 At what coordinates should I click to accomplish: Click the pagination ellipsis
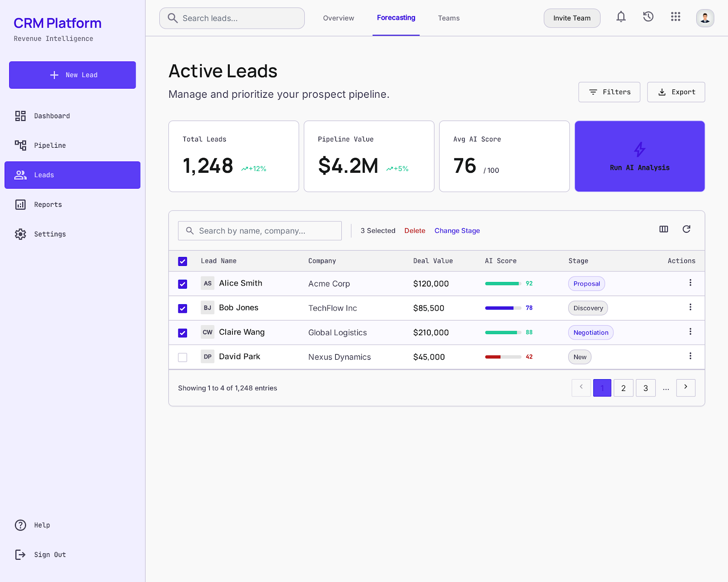click(x=666, y=388)
